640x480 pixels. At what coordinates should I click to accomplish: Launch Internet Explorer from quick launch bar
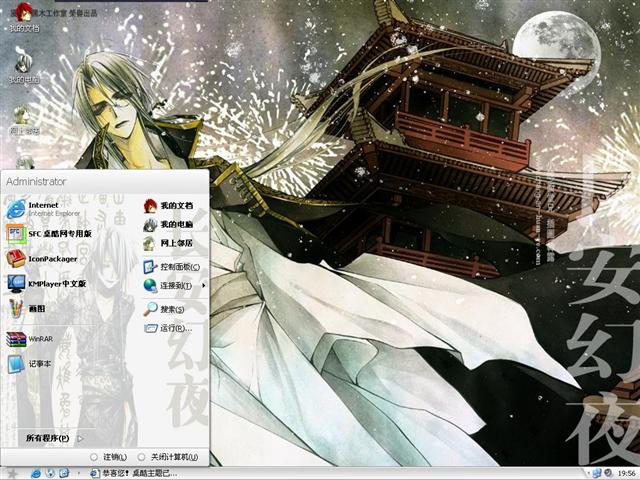36,473
